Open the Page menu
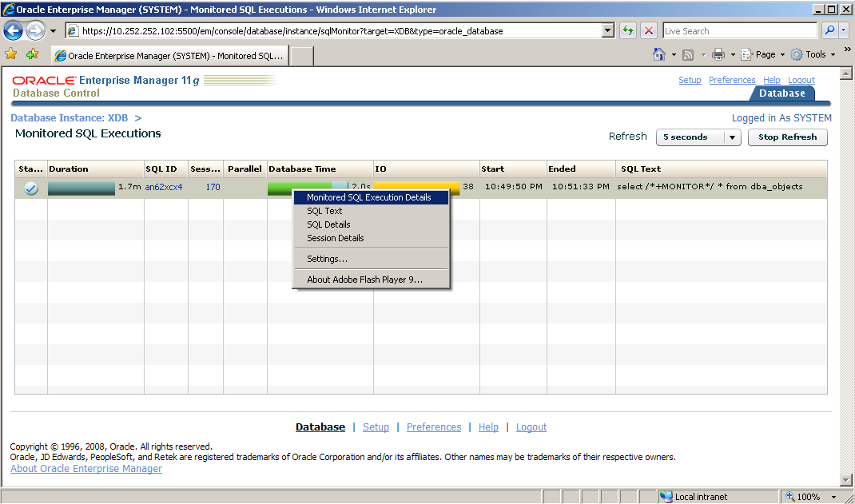Image resolution: width=855 pixels, height=504 pixels. (763, 54)
